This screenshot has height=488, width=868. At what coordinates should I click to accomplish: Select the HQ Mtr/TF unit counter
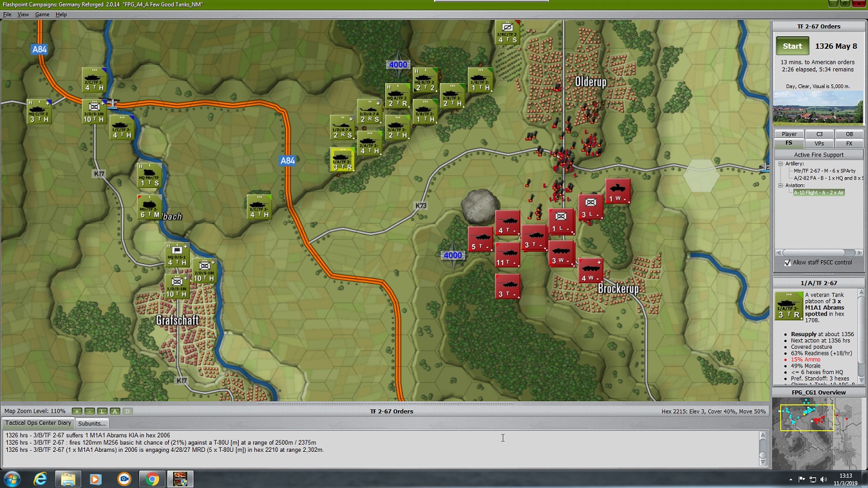(149, 175)
